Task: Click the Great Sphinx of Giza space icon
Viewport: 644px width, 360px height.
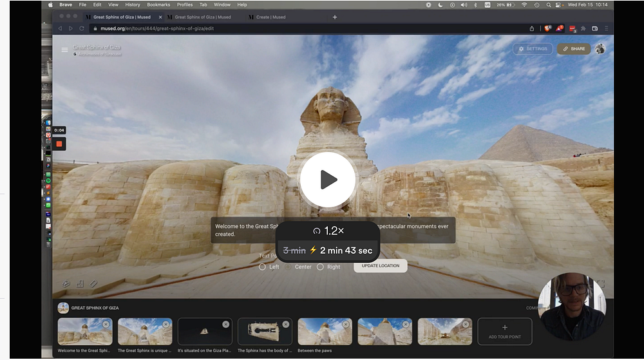Action: pos(63,308)
